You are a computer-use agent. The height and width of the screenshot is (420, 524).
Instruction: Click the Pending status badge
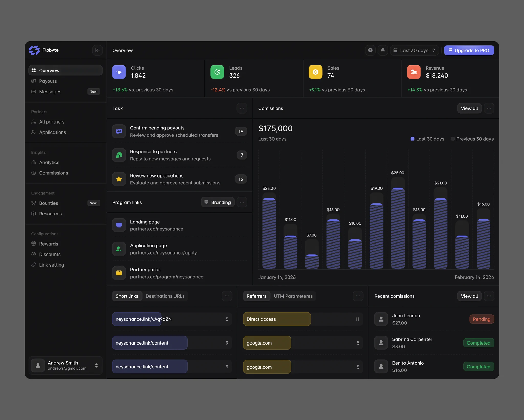point(482,319)
